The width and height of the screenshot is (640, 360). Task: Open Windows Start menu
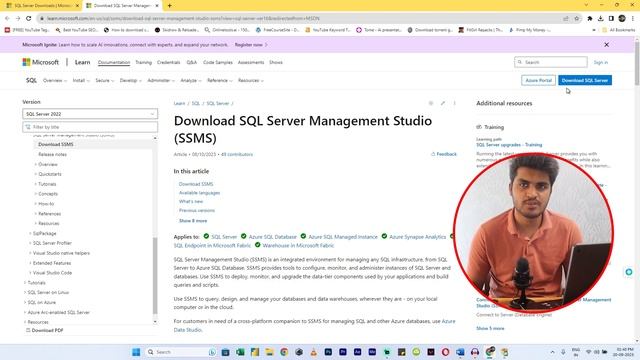pos(136,352)
